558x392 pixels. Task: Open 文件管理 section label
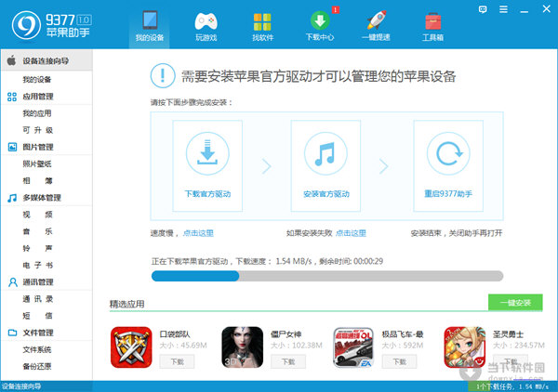[x=38, y=333]
